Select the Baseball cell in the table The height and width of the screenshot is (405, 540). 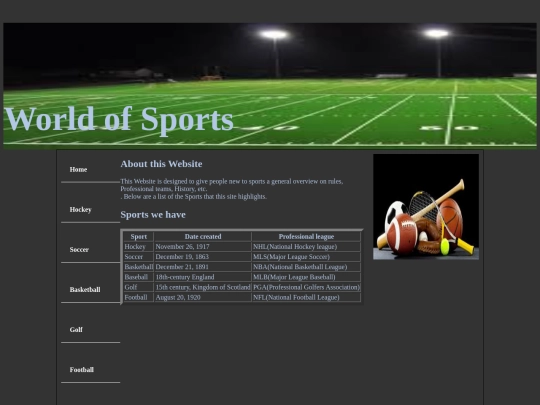[x=139, y=277]
